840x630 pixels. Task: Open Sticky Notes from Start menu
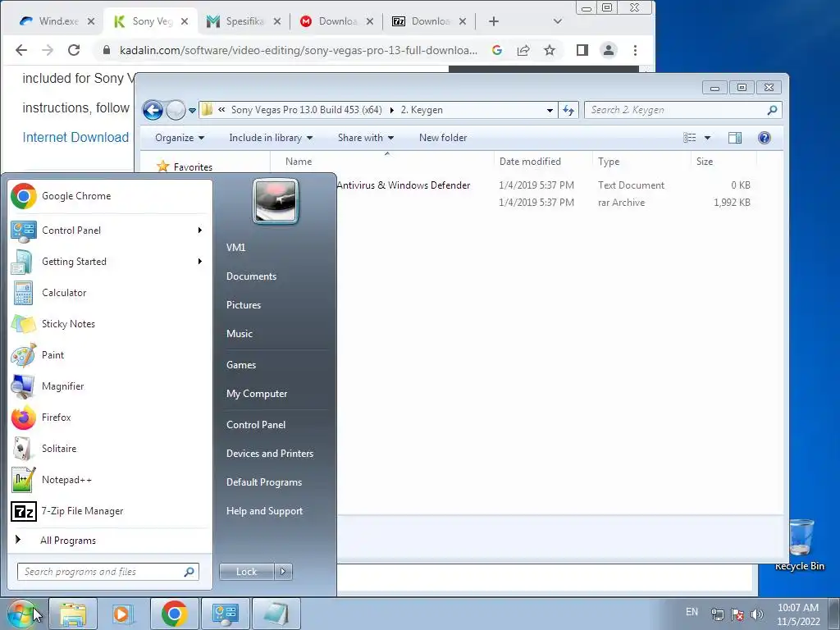pyautogui.click(x=110, y=323)
